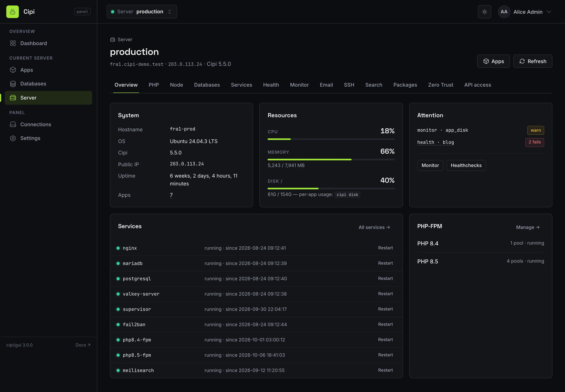Click the AA user avatar
565x392 pixels.
click(x=504, y=12)
